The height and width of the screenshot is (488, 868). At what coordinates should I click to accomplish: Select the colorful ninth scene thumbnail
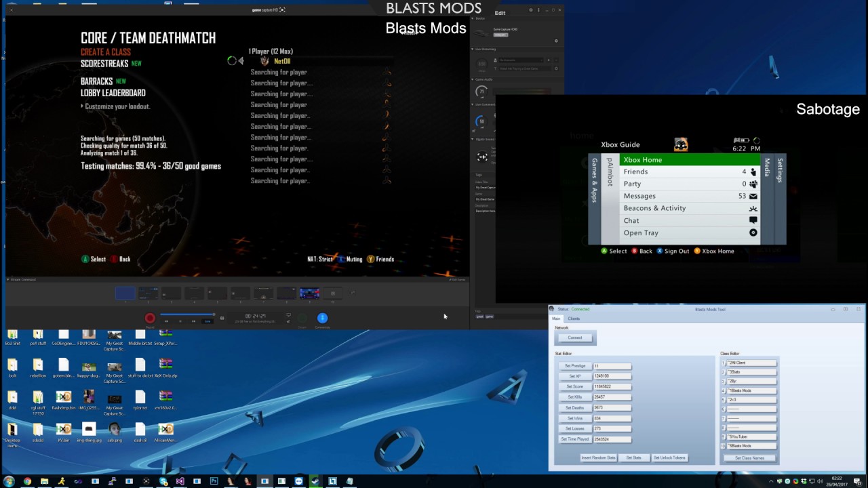click(309, 293)
